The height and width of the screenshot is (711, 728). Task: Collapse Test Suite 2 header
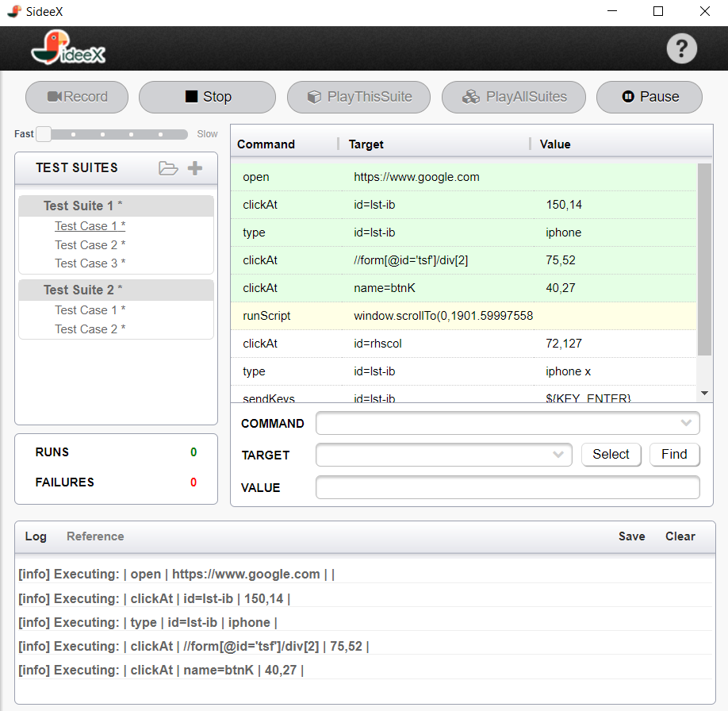click(x=116, y=290)
